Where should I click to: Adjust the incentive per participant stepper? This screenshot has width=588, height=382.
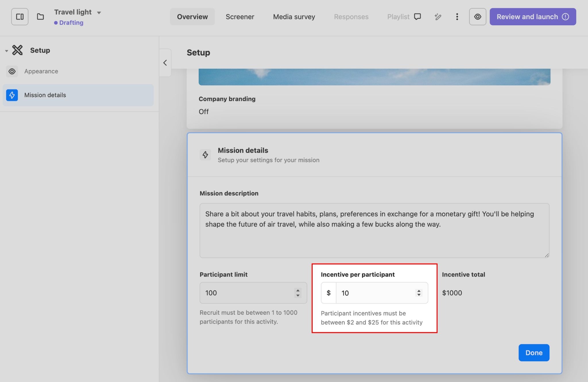(419, 293)
